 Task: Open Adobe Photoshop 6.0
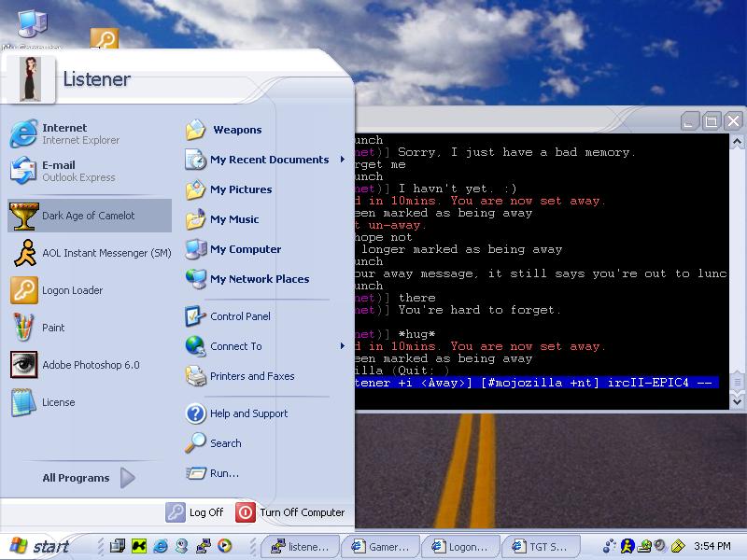point(90,365)
